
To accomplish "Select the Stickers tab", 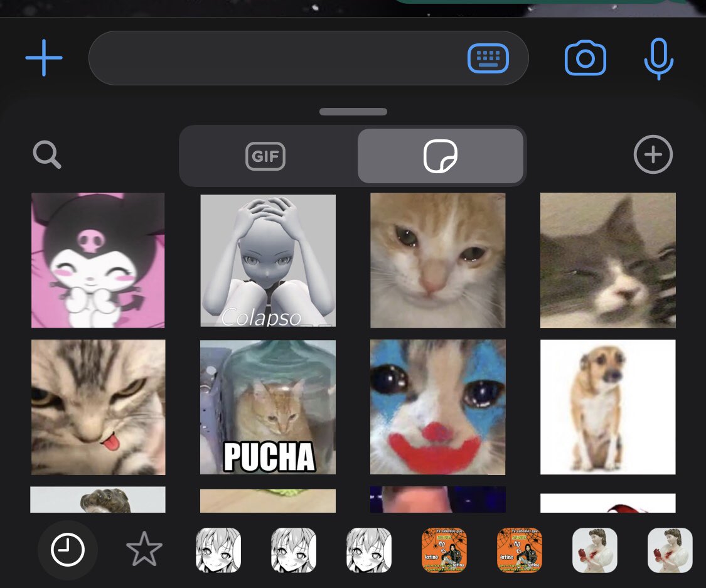I will [441, 156].
